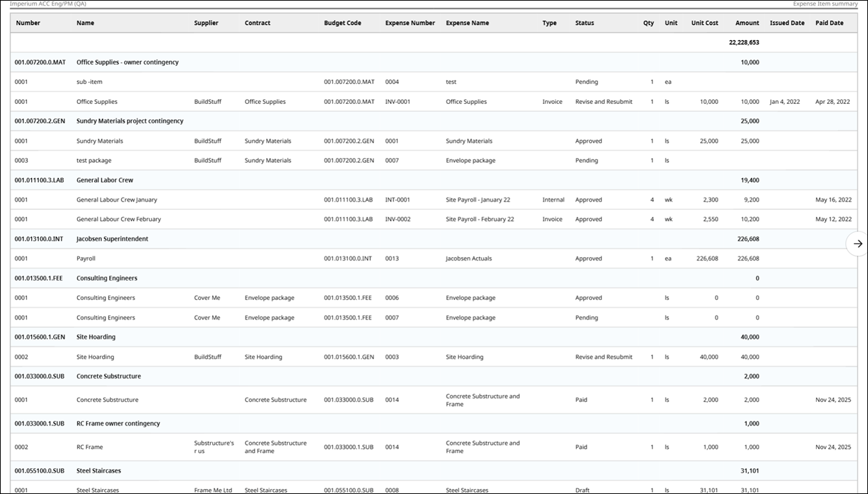Click supplier 'Frame Me Ltd'
The image size is (868, 494).
tap(213, 490)
